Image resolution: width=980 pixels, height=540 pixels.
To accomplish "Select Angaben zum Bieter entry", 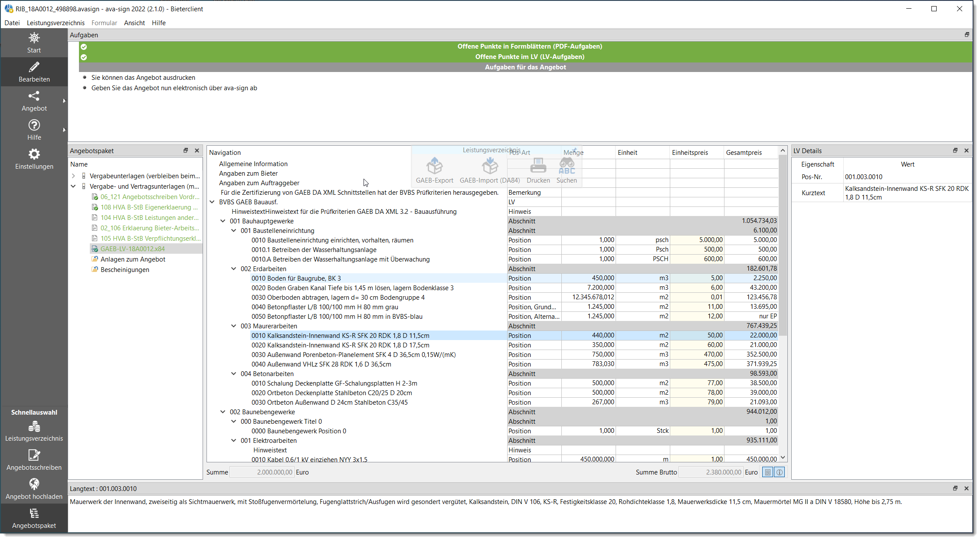I will [x=248, y=173].
